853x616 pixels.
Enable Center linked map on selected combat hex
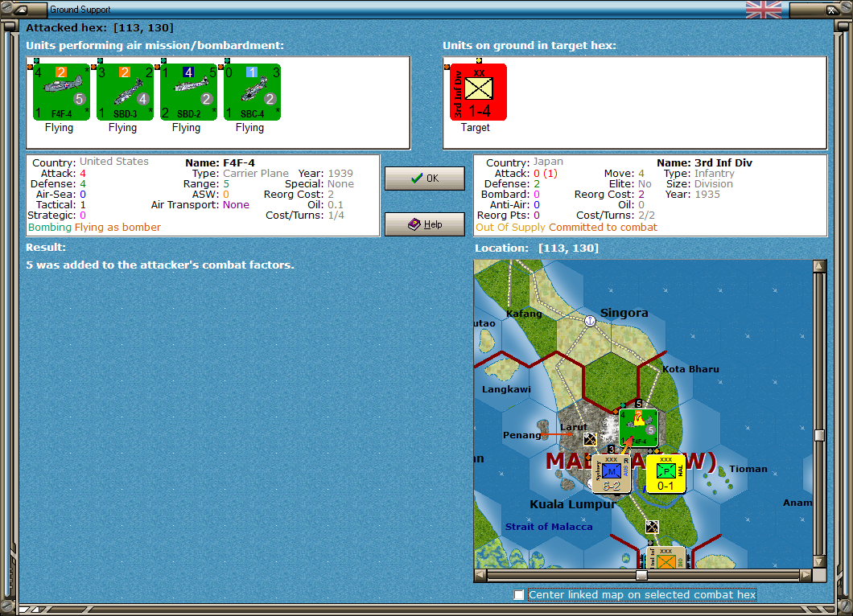tap(520, 595)
